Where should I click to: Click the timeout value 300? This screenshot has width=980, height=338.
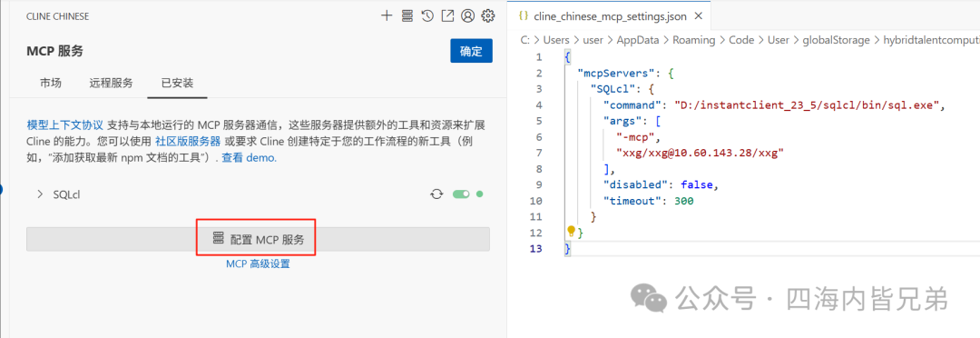[684, 201]
